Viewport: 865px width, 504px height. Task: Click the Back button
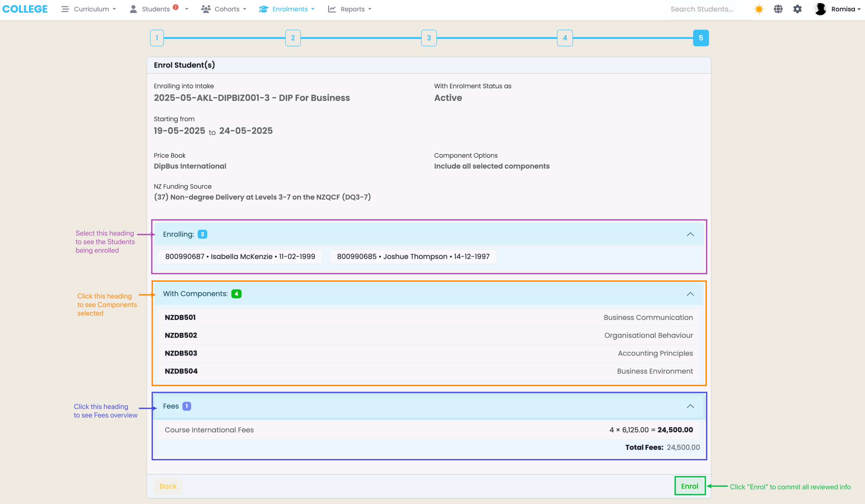[x=168, y=486]
